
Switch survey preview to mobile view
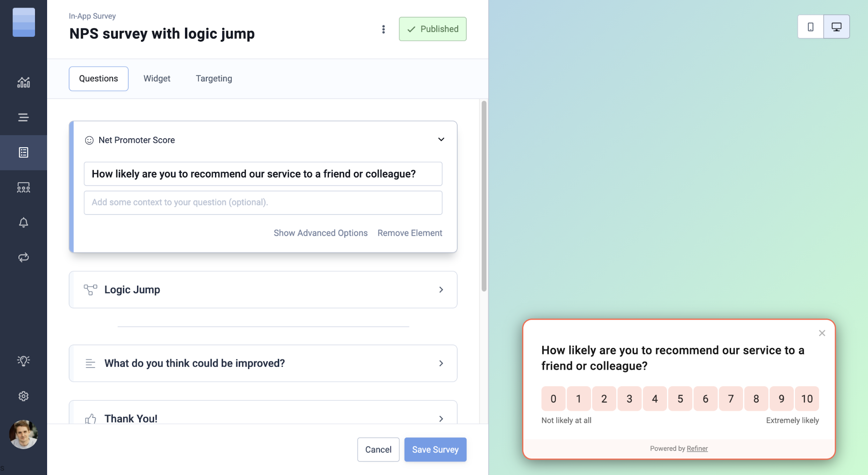(x=811, y=26)
